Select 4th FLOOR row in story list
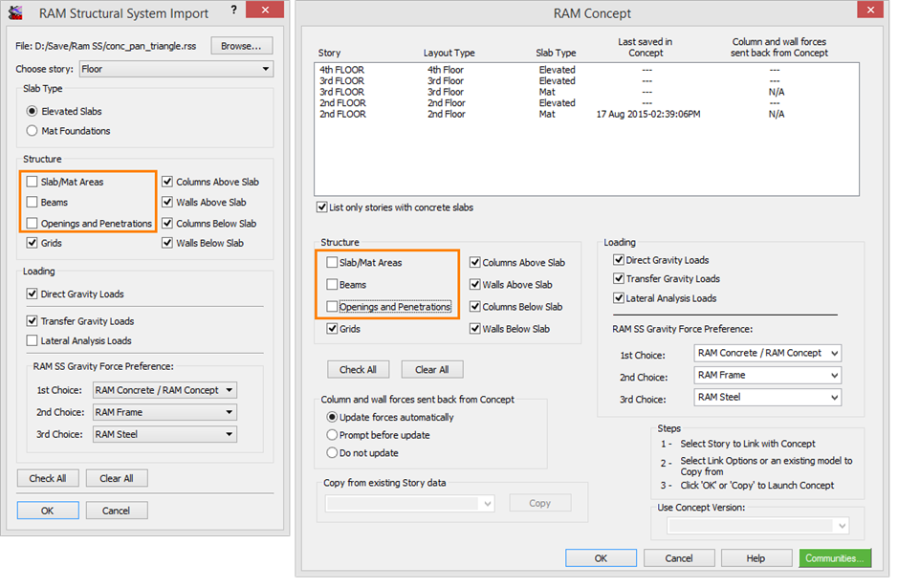The height and width of the screenshot is (588, 898). 341,70
